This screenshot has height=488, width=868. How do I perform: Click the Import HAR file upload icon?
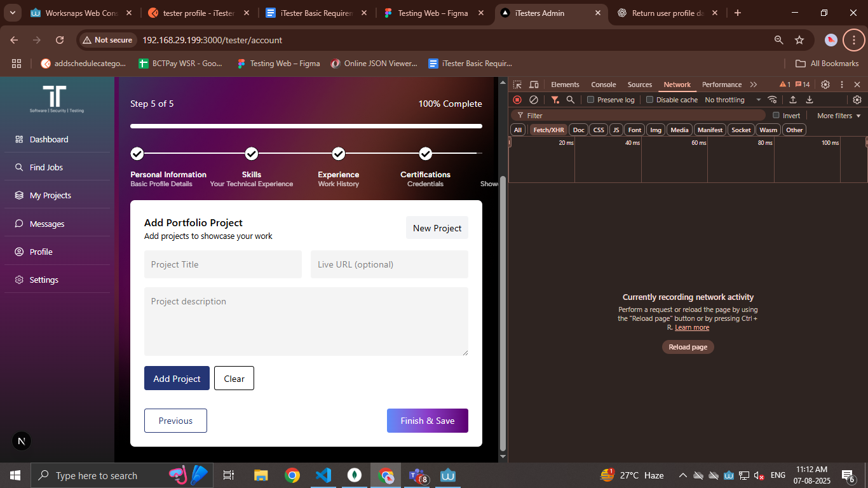point(793,100)
